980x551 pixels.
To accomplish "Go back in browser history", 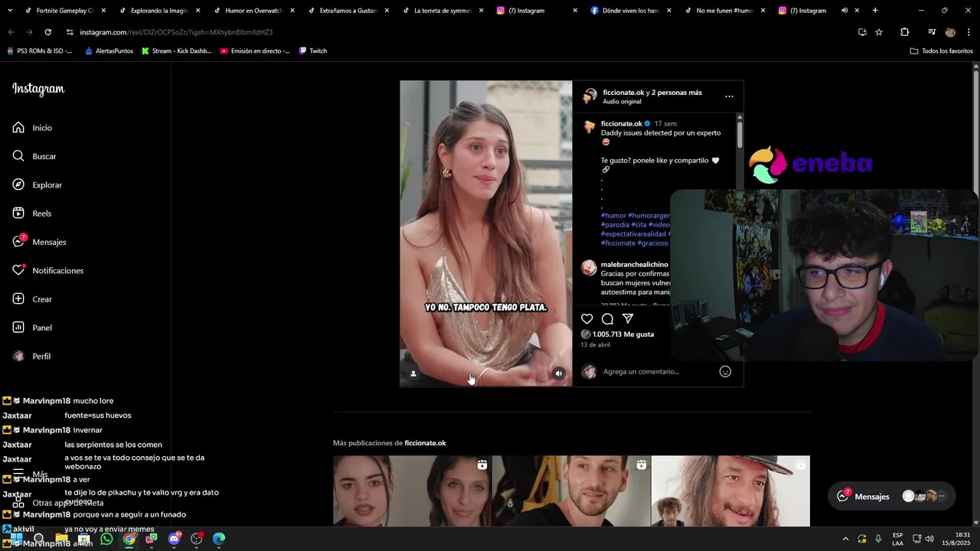I will (11, 32).
